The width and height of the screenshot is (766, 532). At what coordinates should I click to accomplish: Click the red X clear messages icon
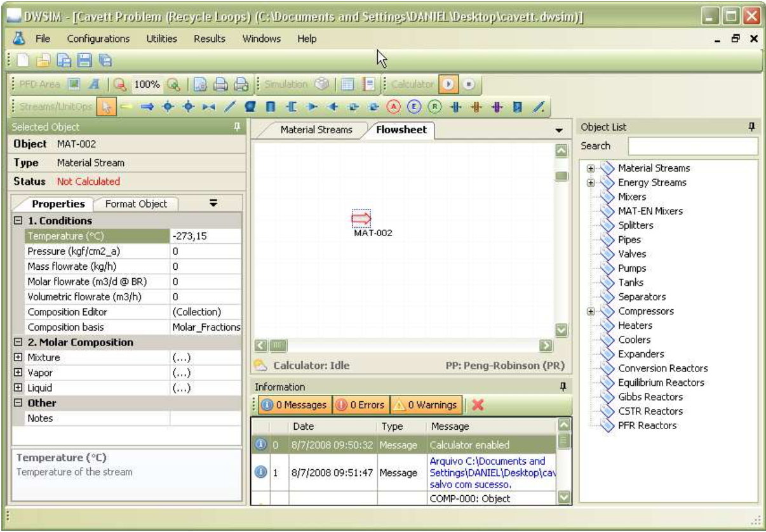[478, 404]
